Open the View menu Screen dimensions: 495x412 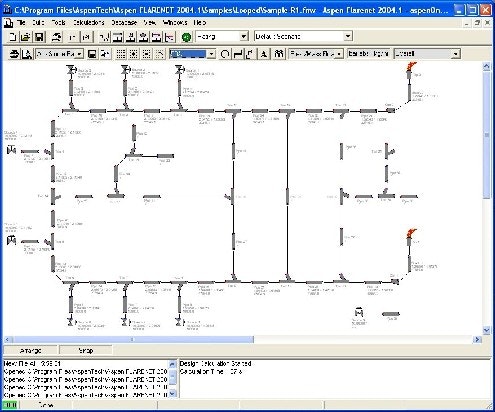tap(150, 23)
